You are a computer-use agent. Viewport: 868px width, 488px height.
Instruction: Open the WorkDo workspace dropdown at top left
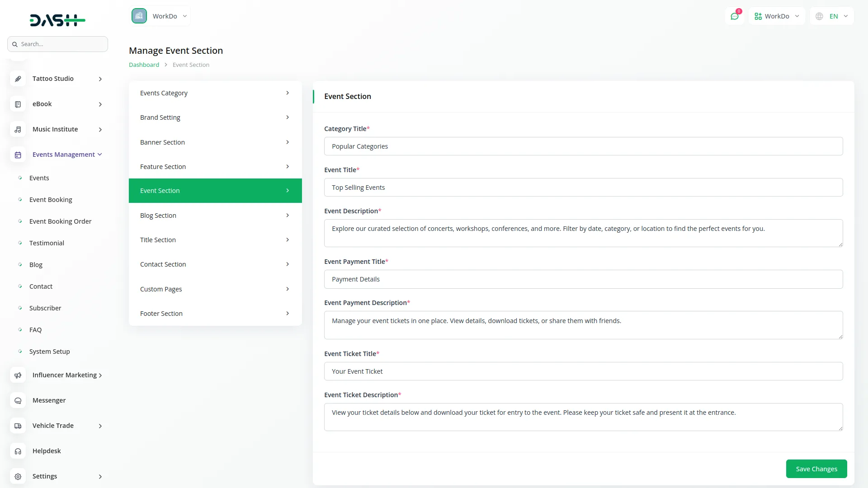tap(160, 16)
